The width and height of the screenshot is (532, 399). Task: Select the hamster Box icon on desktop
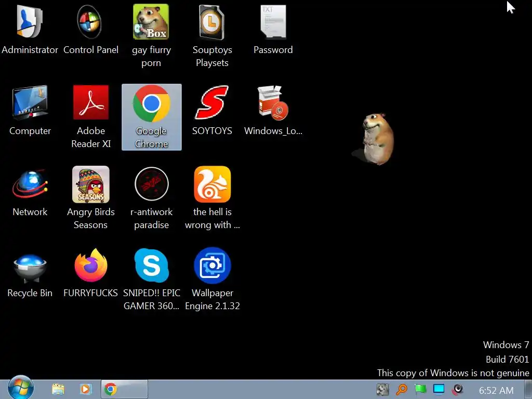pyautogui.click(x=151, y=22)
